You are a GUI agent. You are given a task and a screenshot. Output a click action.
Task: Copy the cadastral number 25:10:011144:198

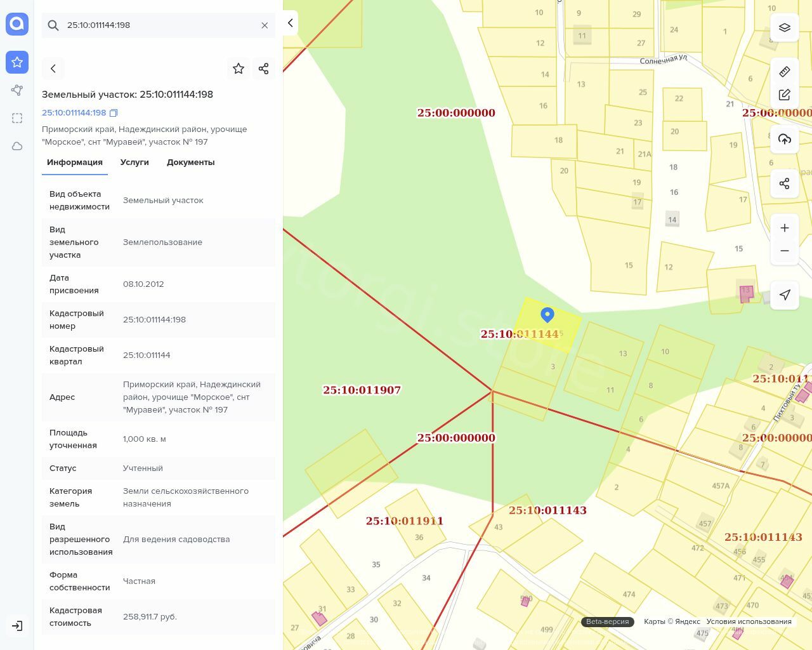[x=114, y=113]
